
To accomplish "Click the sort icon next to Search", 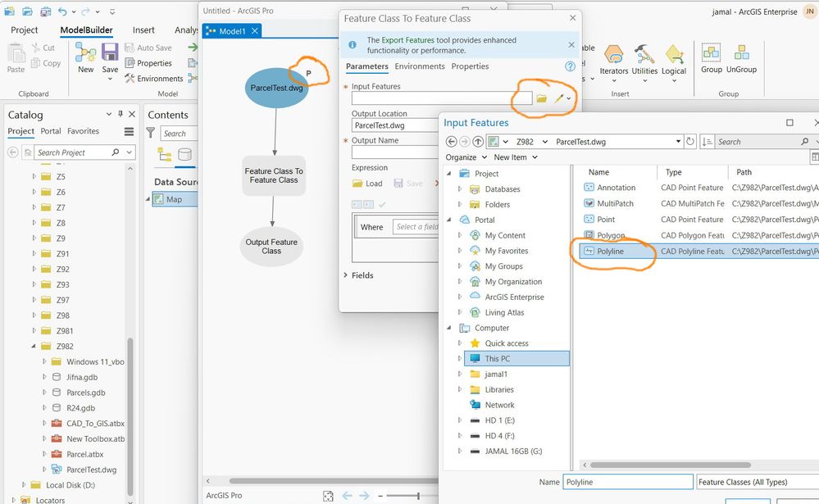I will tap(708, 142).
